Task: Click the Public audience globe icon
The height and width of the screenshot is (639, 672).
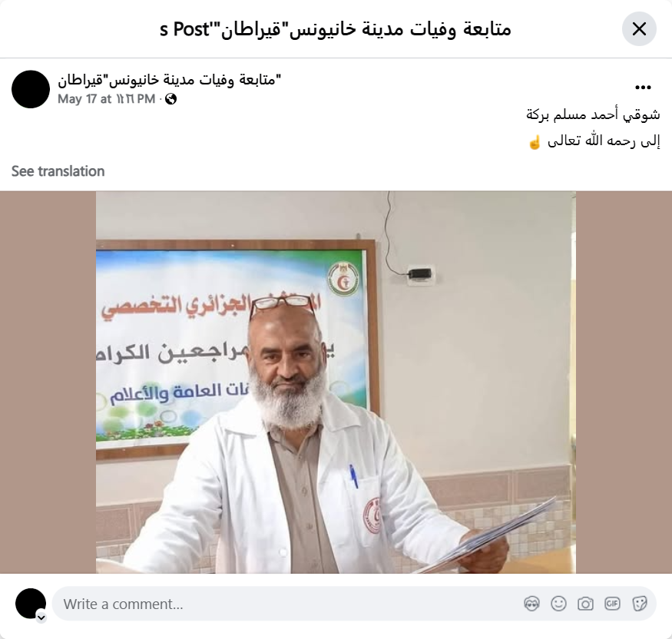Action: [x=171, y=99]
